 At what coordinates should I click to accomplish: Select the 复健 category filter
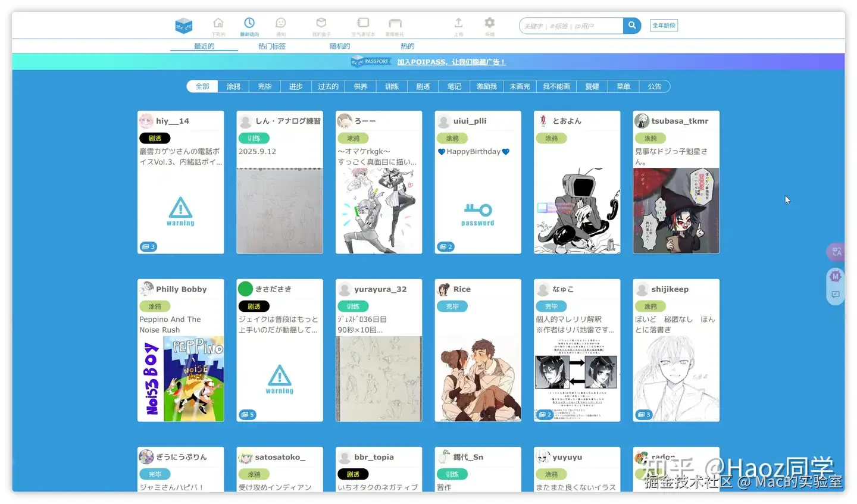(592, 86)
